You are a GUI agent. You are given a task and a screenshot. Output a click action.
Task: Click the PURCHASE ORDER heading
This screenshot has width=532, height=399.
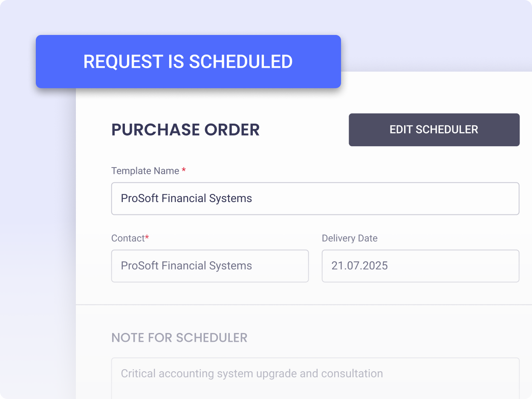(x=185, y=130)
